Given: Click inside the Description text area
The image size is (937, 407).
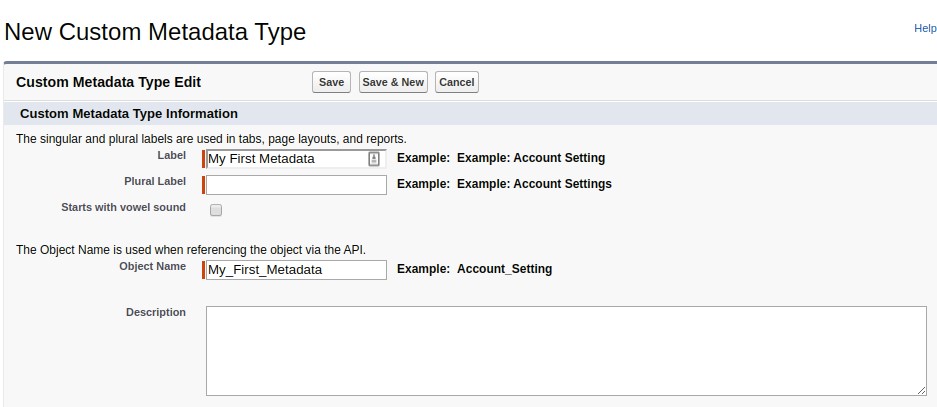Looking at the screenshot, I should tap(565, 350).
